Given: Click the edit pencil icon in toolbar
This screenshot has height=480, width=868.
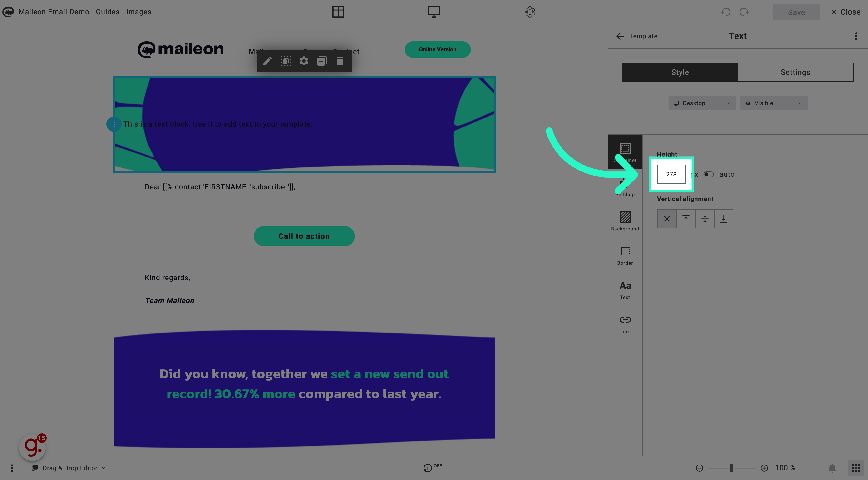Looking at the screenshot, I should [x=267, y=61].
